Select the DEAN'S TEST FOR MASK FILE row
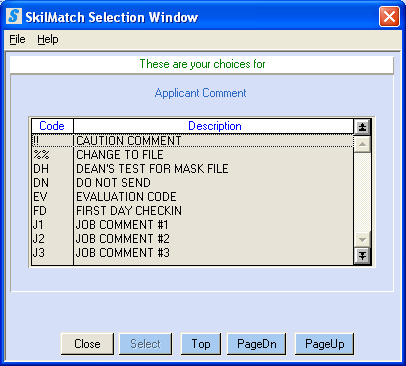 pos(192,169)
